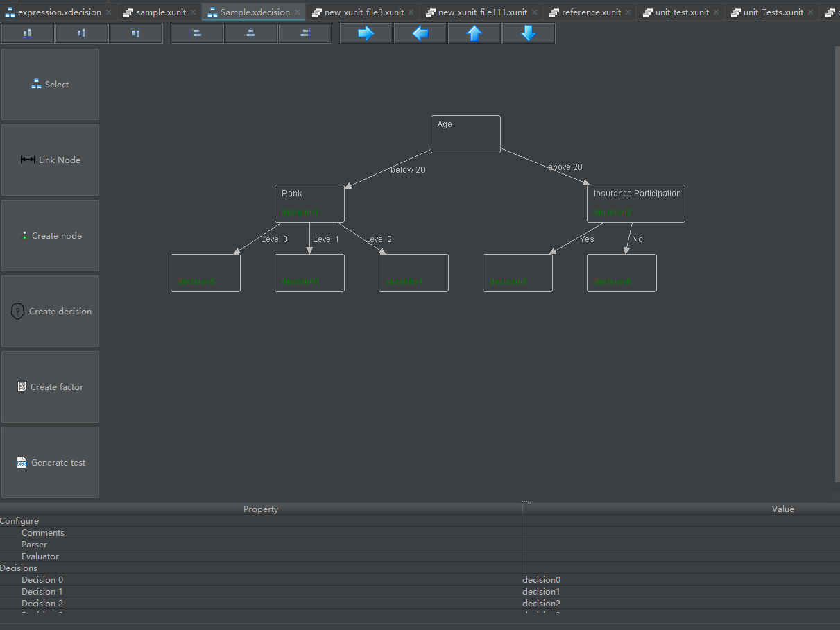The height and width of the screenshot is (630, 840).
Task: Click the align top edges toolbar icon
Action: pyautogui.click(x=136, y=33)
